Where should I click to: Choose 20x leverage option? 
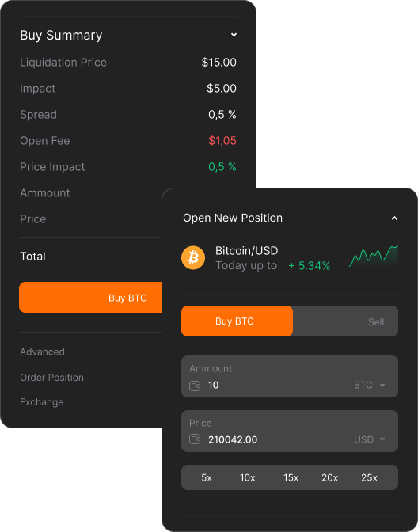pyautogui.click(x=330, y=477)
